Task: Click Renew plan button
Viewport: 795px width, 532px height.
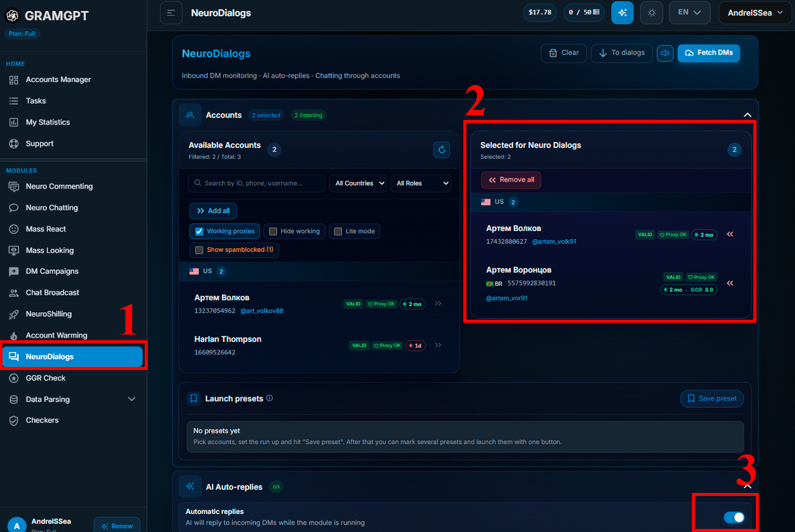Action: (x=117, y=526)
